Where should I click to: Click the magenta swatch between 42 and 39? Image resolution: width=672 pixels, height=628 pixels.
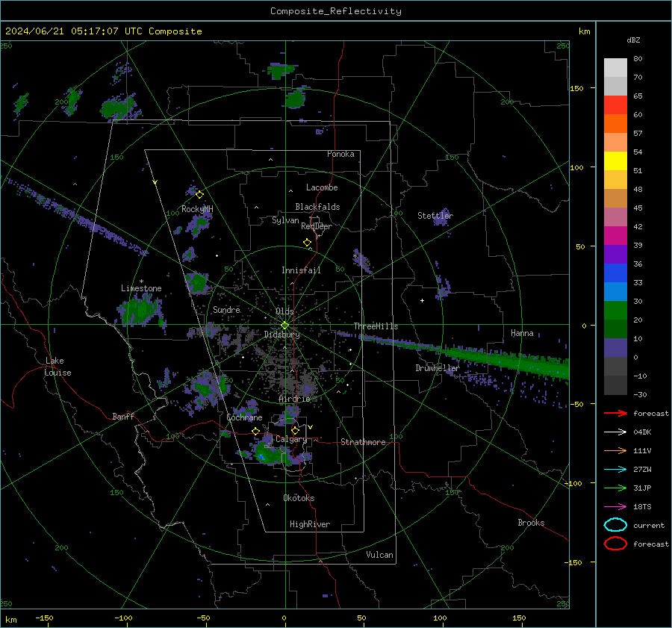pos(615,236)
